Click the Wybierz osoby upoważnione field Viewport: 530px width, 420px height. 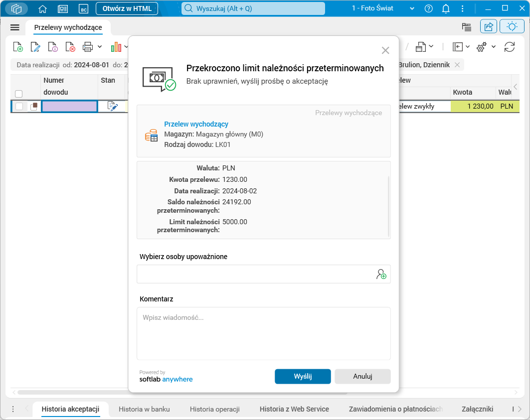coord(264,274)
